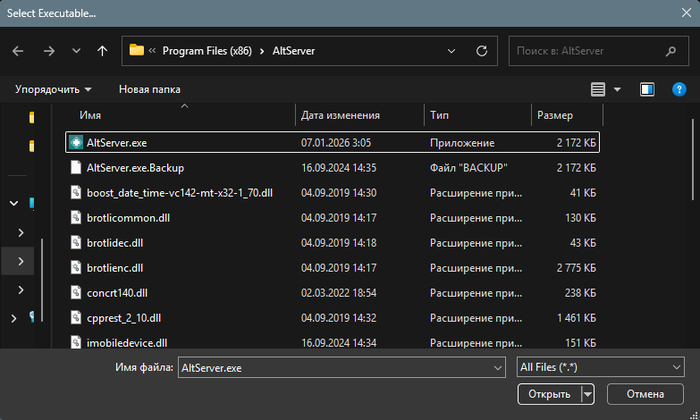This screenshot has width=700, height=420.
Task: Click brotlienc.dll file icon
Action: [x=76, y=267]
